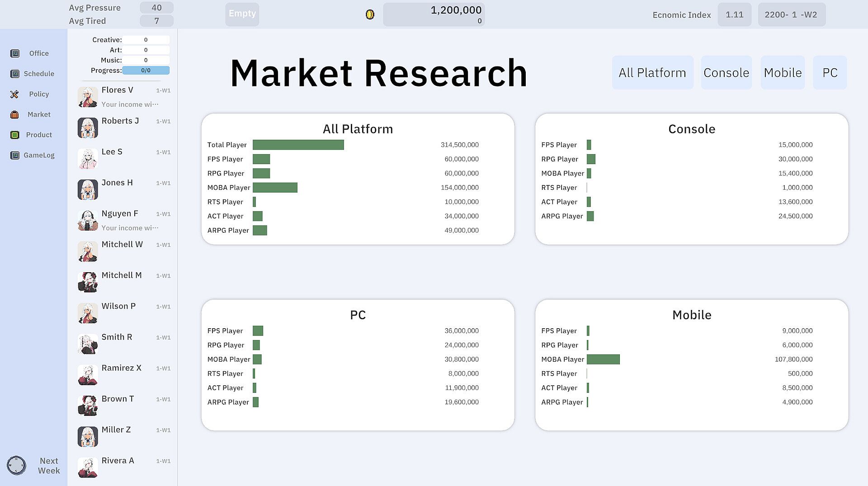Click the gold coin icon
The height and width of the screenshot is (486, 868).
coord(370,14)
